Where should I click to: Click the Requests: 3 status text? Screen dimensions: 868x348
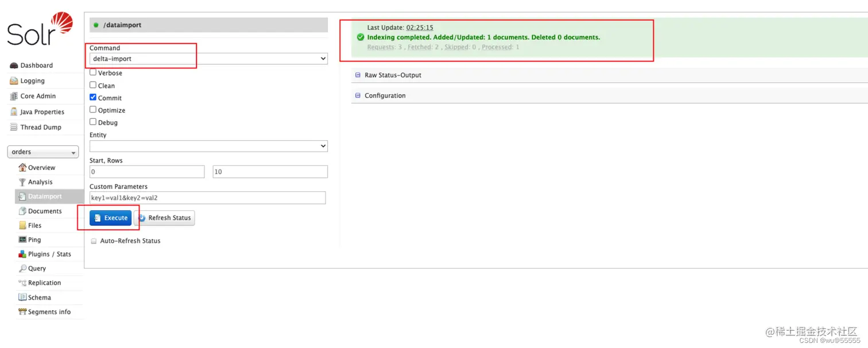[x=385, y=47]
